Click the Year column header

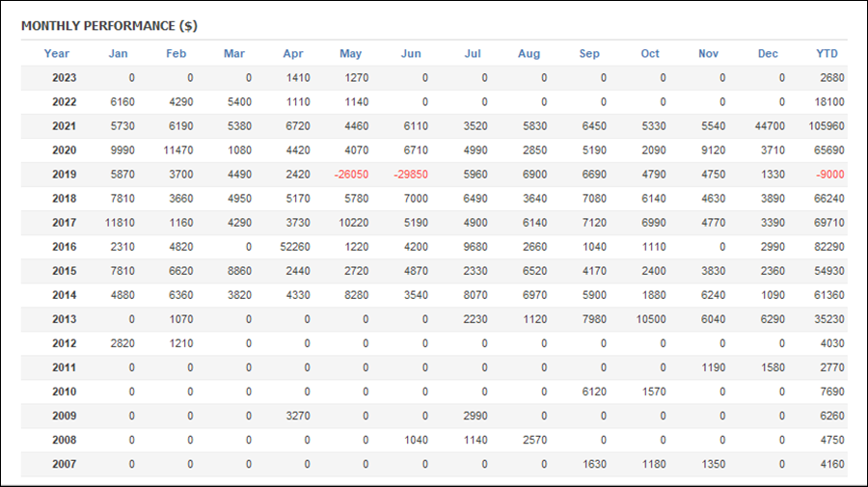(x=57, y=54)
